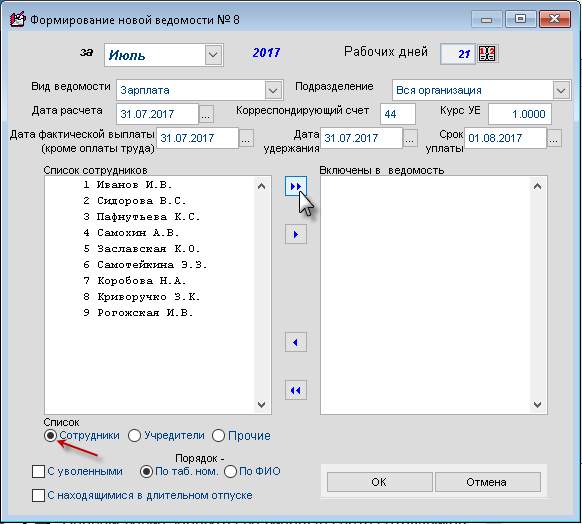Click the Курс УЕ field

[519, 114]
